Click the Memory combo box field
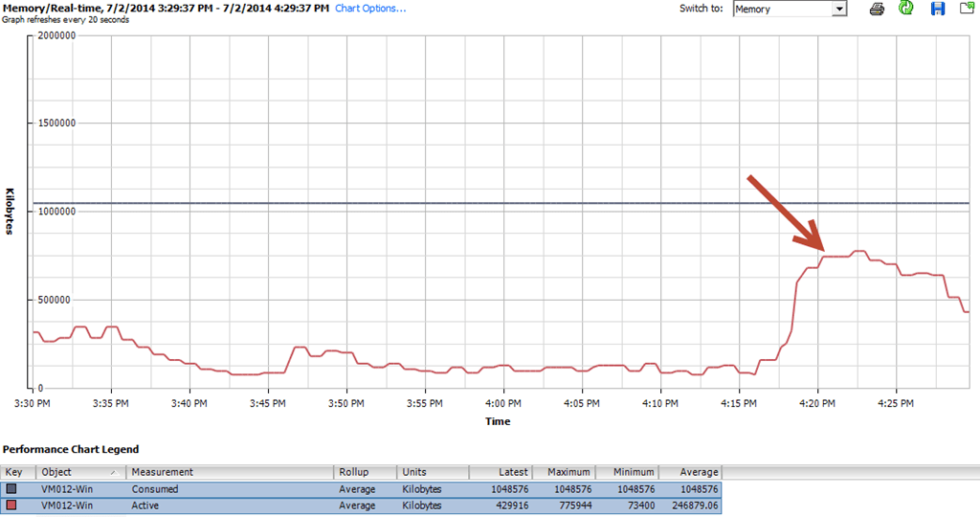Image resolution: width=980 pixels, height=517 pixels. pos(790,10)
